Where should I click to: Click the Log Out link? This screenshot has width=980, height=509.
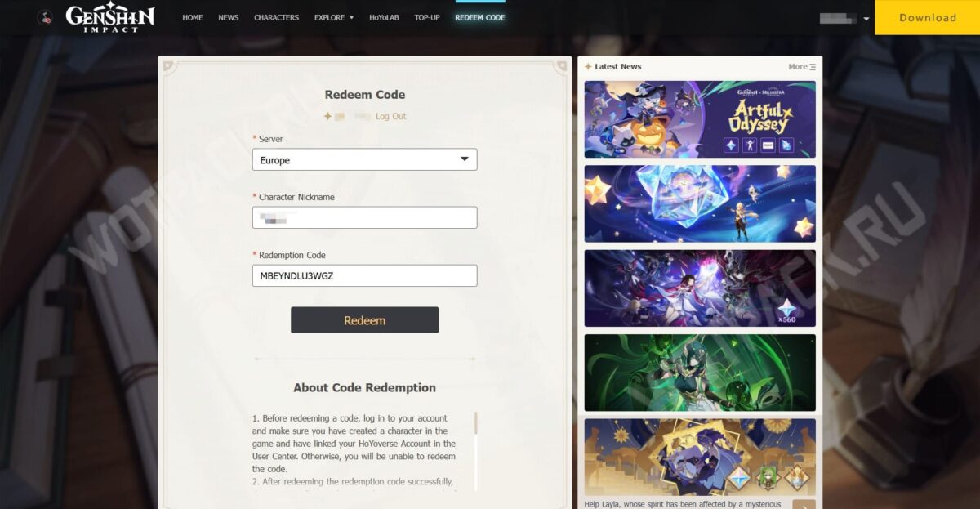[x=390, y=116]
